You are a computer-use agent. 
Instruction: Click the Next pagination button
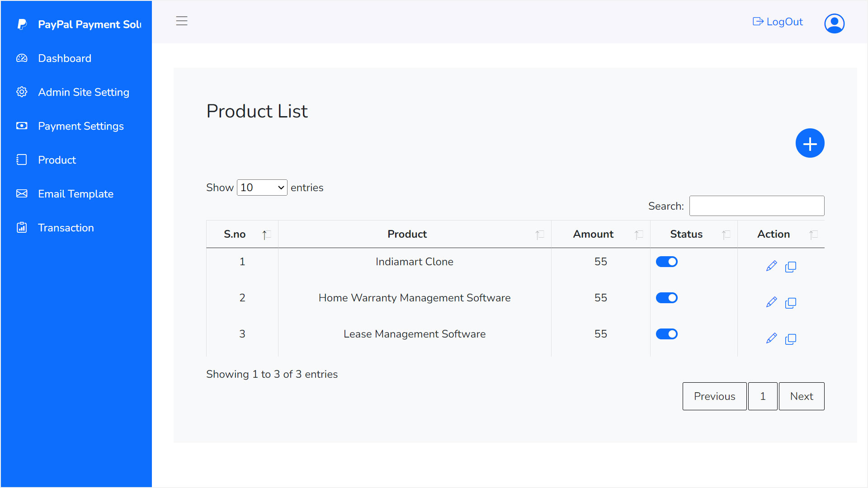(802, 396)
